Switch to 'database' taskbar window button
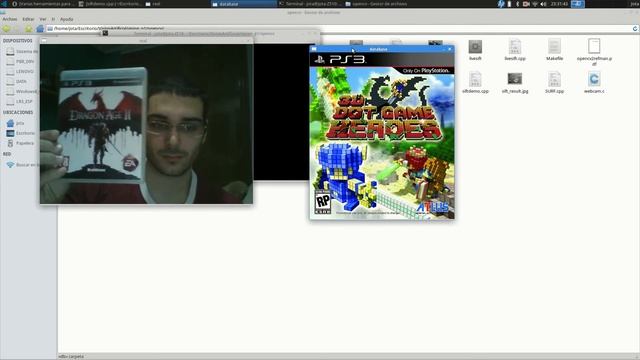 point(244,4)
